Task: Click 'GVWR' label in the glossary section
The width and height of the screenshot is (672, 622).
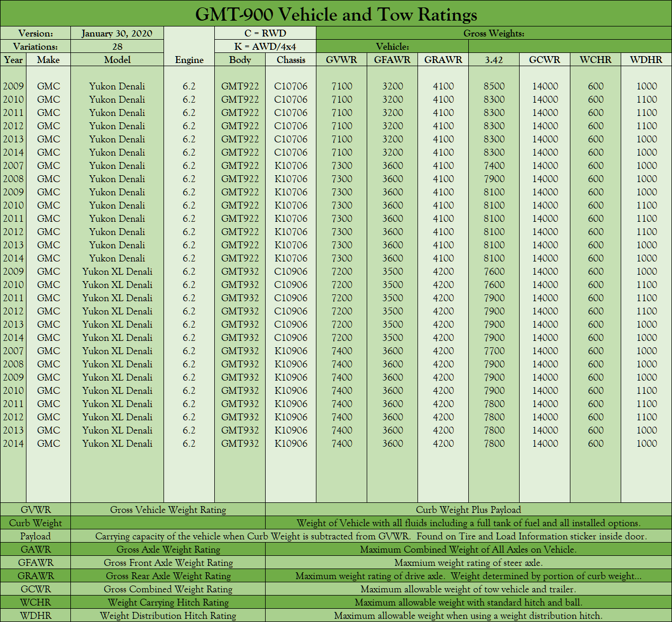Action: click(35, 510)
